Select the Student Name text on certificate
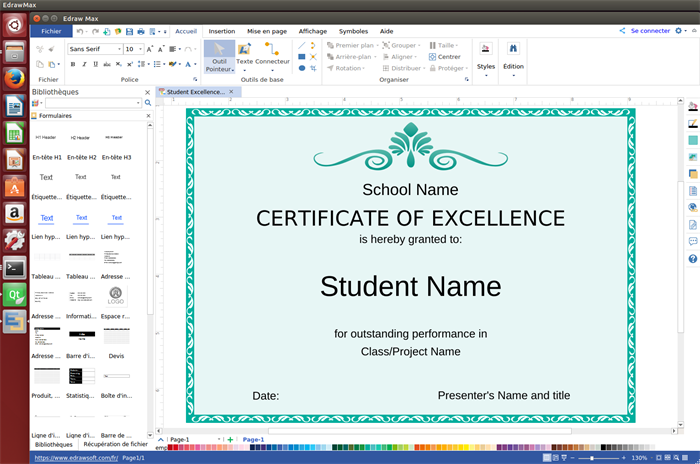This screenshot has height=464, width=700. point(410,286)
